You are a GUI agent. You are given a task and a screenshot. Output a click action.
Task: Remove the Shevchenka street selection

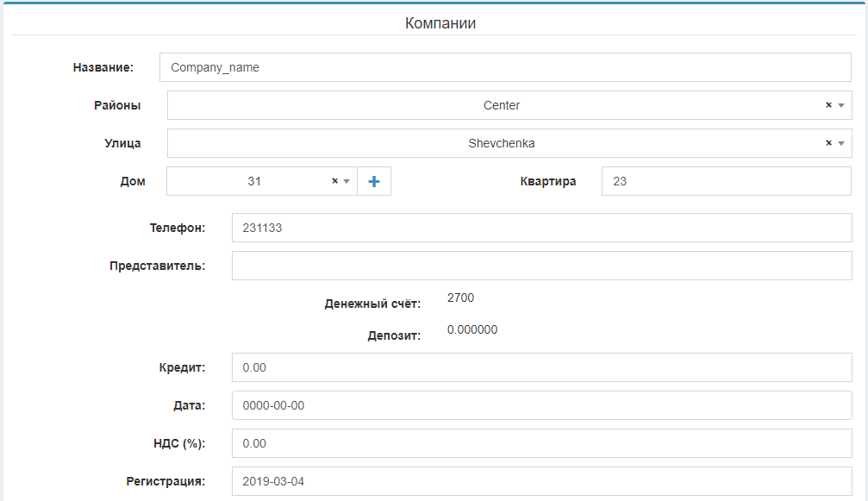828,143
